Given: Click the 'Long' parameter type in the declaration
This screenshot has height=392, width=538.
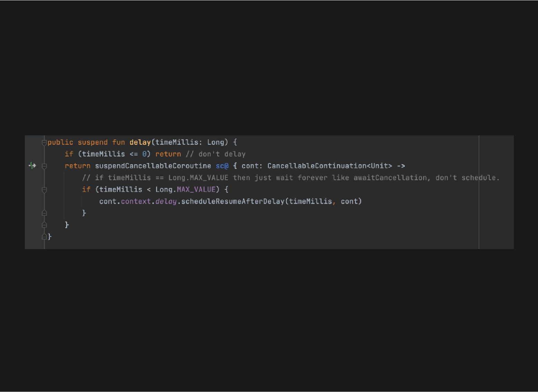Looking at the screenshot, I should click(x=216, y=142).
